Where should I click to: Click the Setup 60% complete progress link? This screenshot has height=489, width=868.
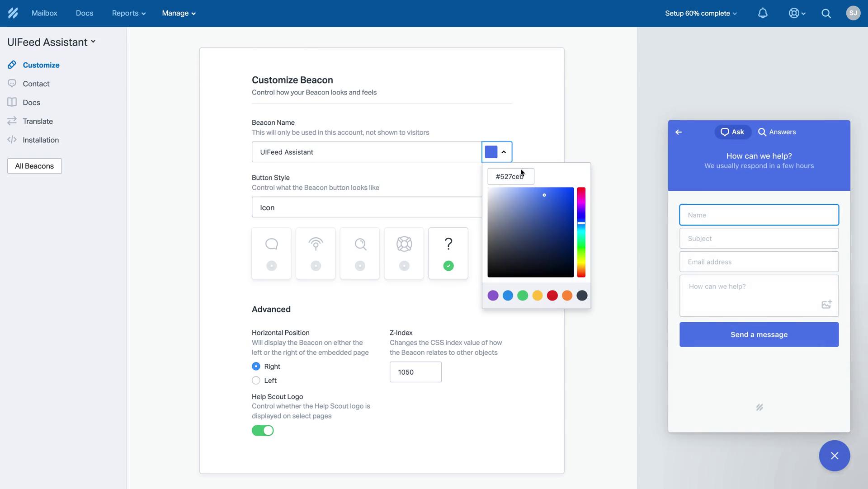tap(700, 13)
